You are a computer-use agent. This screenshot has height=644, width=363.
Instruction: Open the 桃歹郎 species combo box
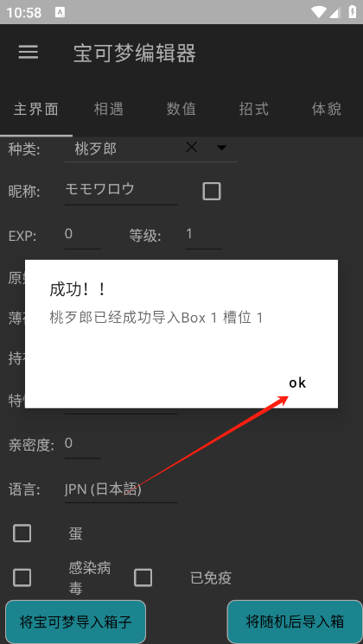point(151,148)
